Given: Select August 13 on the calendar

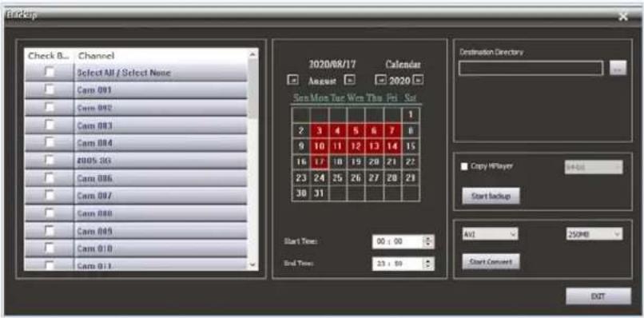Looking at the screenshot, I should click(x=374, y=146).
